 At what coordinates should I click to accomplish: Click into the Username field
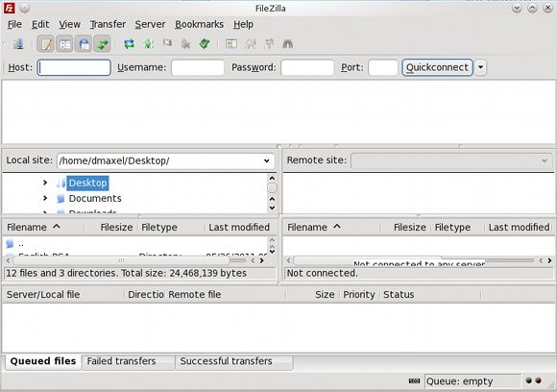tap(198, 67)
